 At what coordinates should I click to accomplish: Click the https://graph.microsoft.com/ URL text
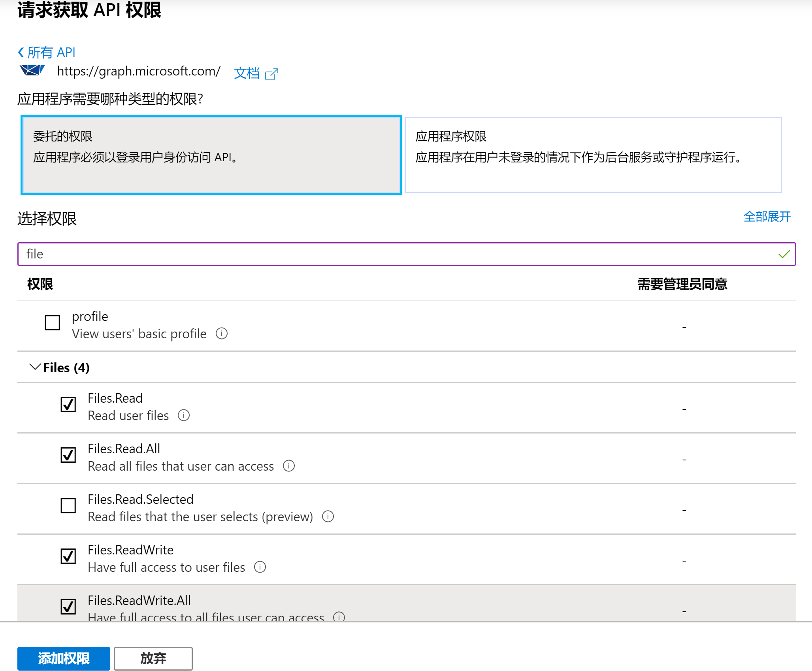pyautogui.click(x=139, y=71)
